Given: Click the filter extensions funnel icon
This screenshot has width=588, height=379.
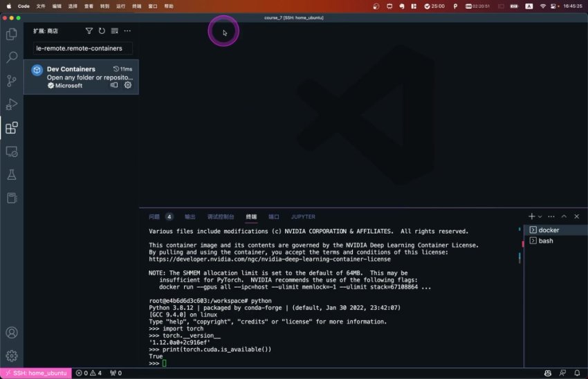Looking at the screenshot, I should 89,31.
